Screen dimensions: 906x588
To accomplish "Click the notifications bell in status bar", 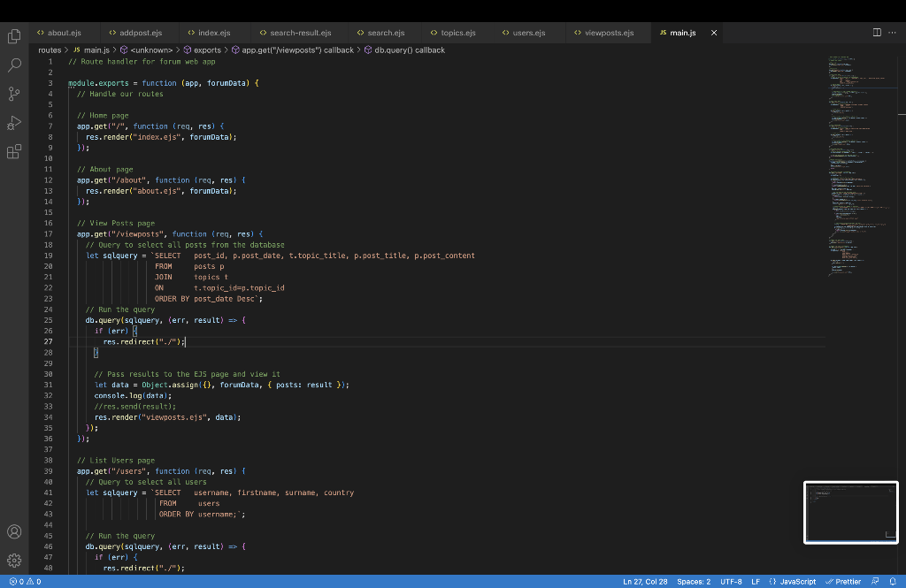I will (x=893, y=582).
